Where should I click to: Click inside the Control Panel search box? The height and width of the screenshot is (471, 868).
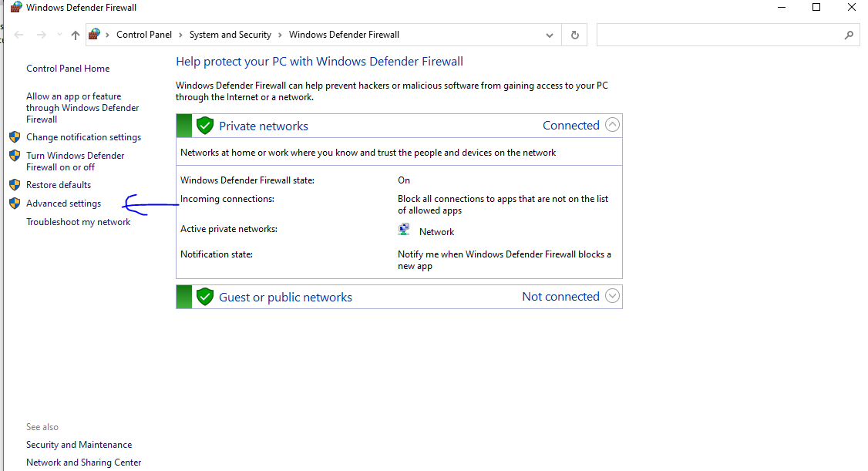(717, 35)
